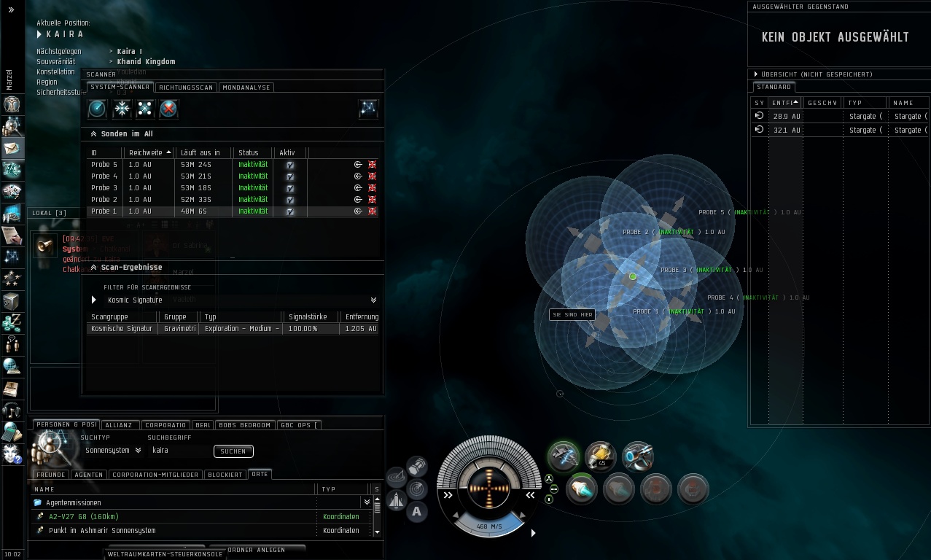
Task: Destroy Probe 3 with its red icon
Action: [372, 188]
